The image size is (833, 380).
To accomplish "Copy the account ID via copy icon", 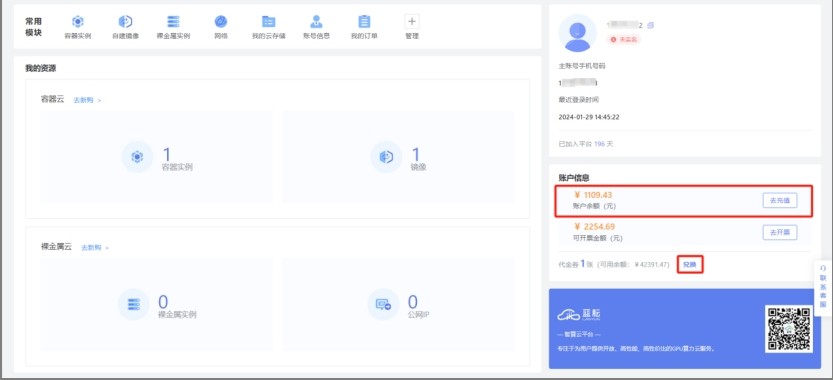I will click(651, 25).
